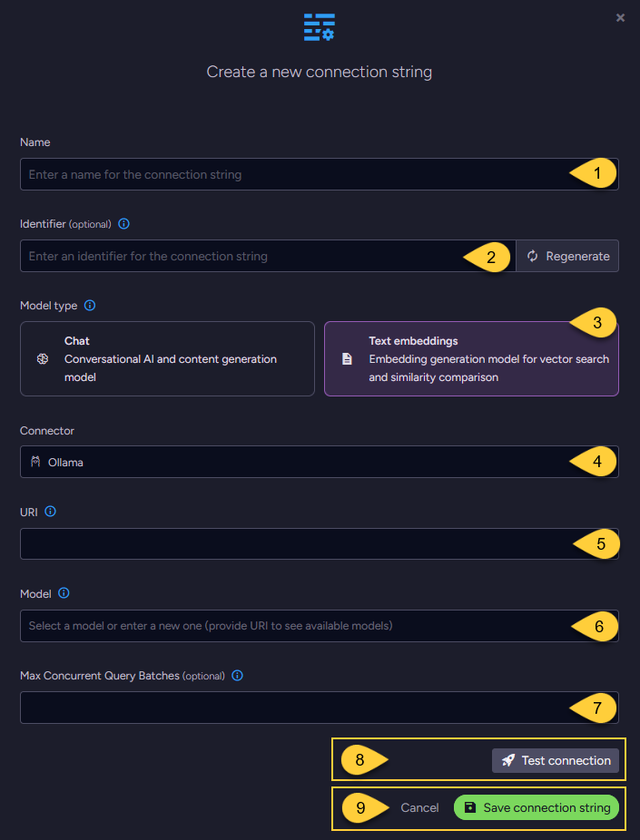The image size is (640, 840).
Task: Select the Text embeddings model type
Action: pos(471,359)
